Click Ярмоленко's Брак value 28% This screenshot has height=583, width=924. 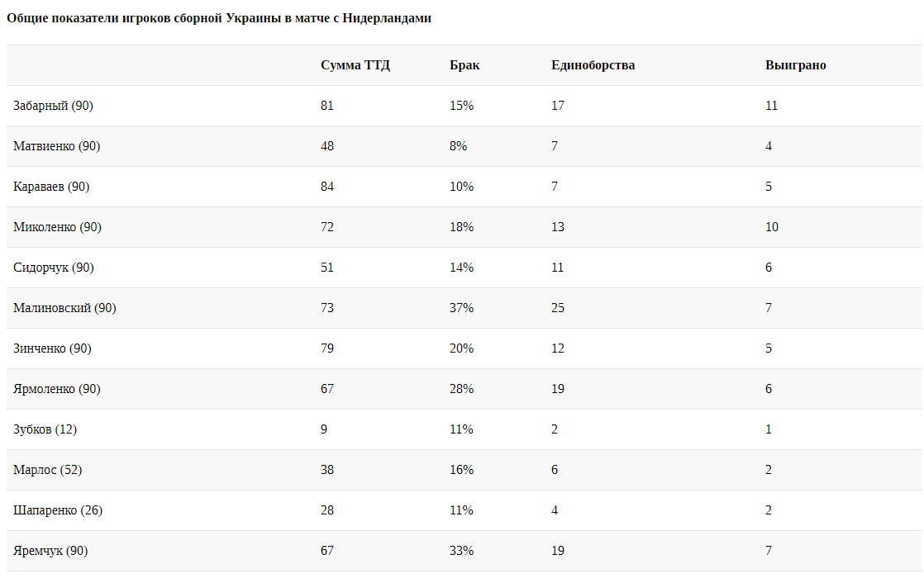coord(462,389)
